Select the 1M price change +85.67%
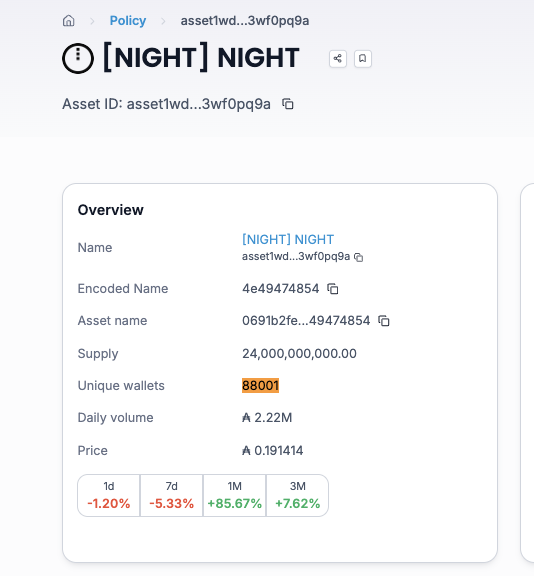The height and width of the screenshot is (576, 534). pos(234,503)
